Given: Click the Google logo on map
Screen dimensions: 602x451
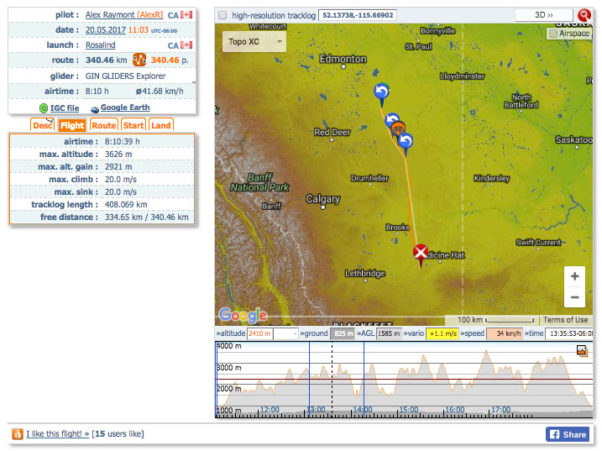Looking at the screenshot, I should (x=243, y=315).
